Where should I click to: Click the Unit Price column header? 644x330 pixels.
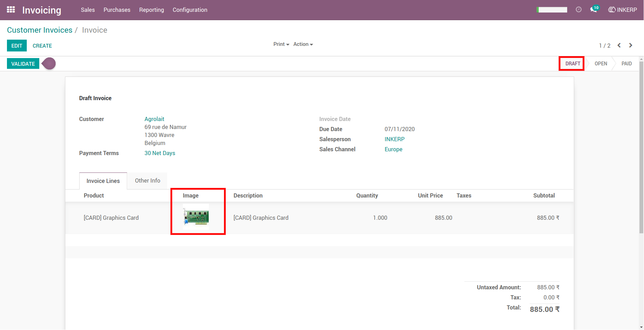[430, 195]
